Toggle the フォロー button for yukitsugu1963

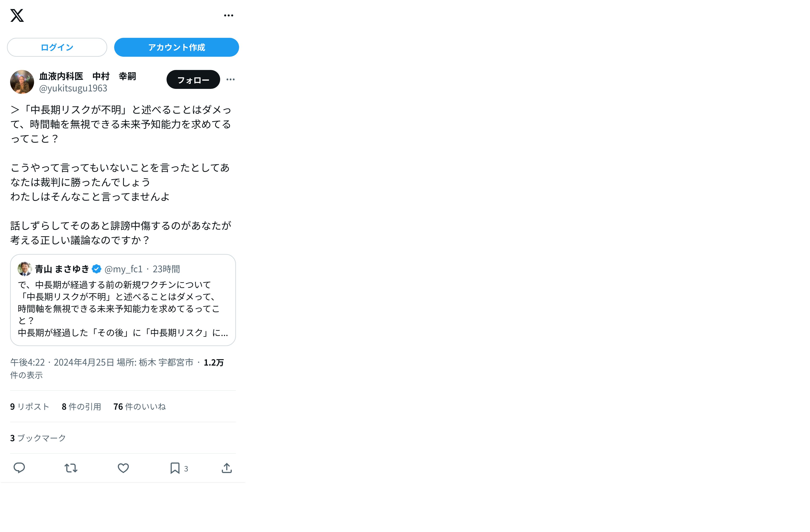[193, 80]
